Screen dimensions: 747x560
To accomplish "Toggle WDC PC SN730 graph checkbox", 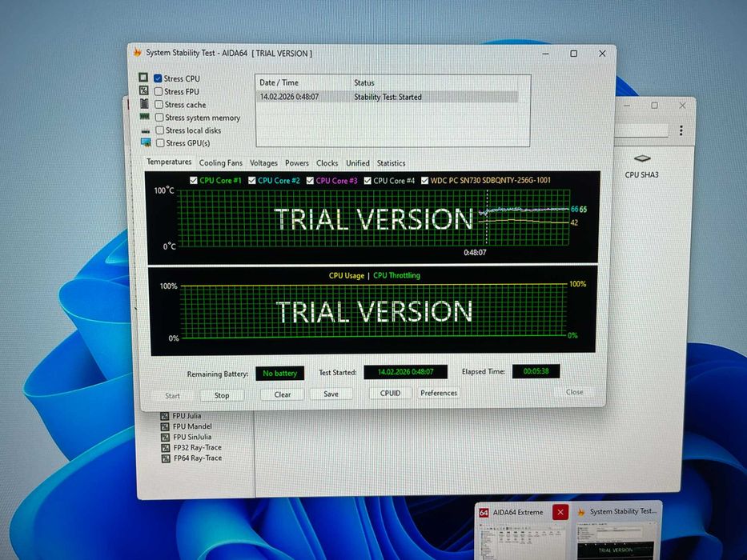I will [424, 181].
